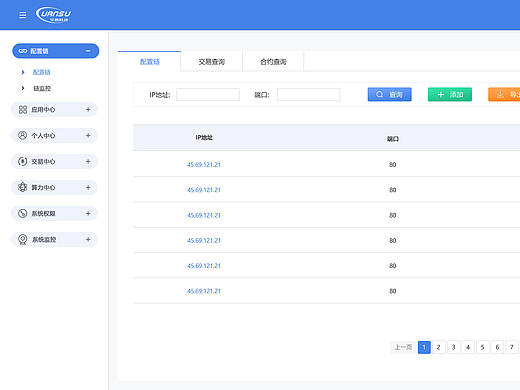Viewport: 520px width, 390px height.
Task: Switch to the 配置链 tab
Action: coord(149,61)
